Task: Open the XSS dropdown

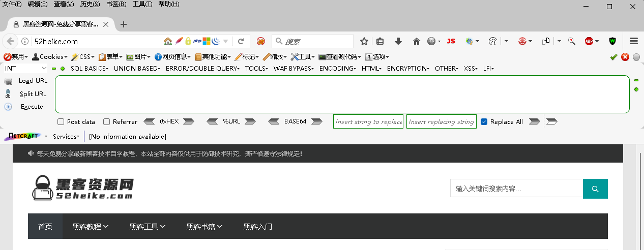Action: point(471,68)
